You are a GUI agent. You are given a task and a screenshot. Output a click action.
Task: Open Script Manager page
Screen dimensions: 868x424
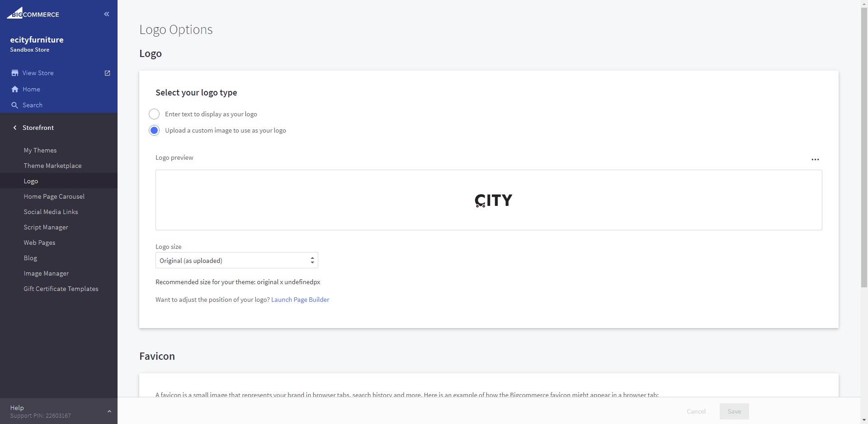coord(46,227)
